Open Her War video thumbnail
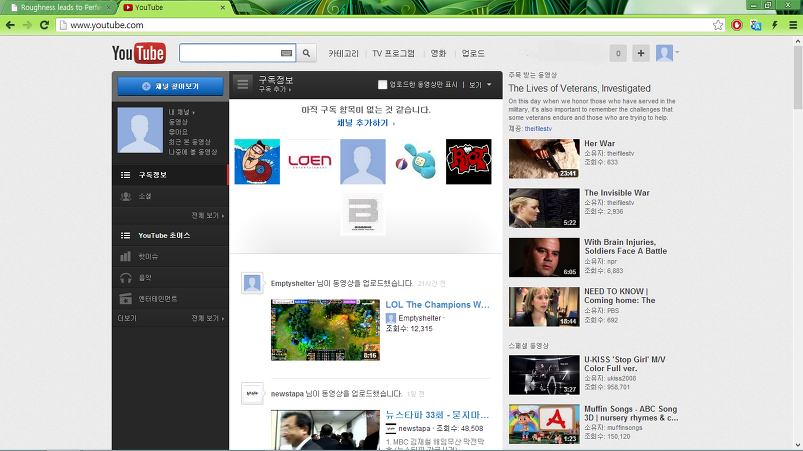The height and width of the screenshot is (451, 803). pyautogui.click(x=544, y=159)
